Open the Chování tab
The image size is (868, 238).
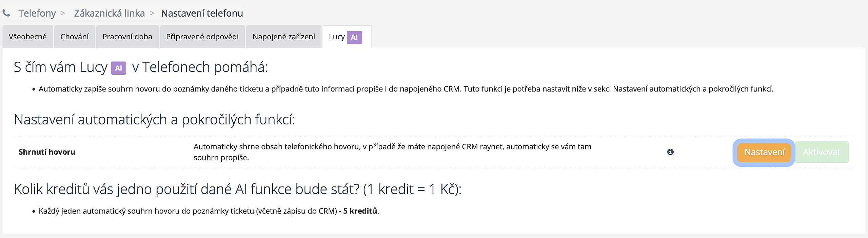pyautogui.click(x=75, y=37)
